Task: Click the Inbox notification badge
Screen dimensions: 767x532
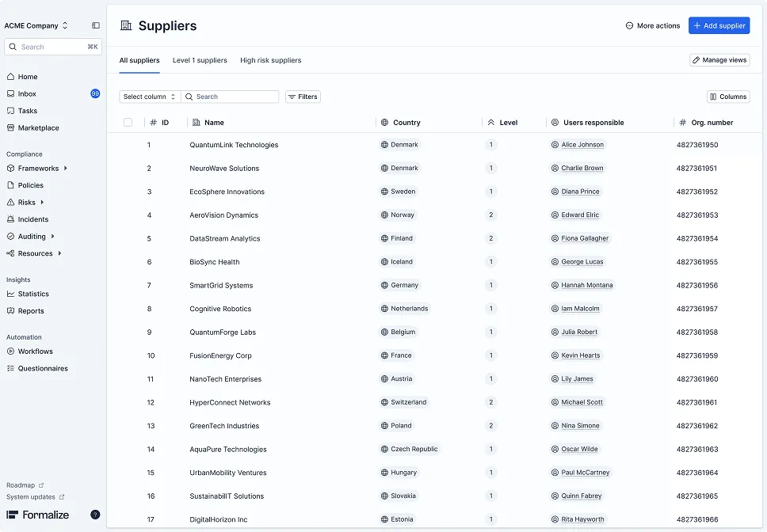Action: (x=95, y=93)
